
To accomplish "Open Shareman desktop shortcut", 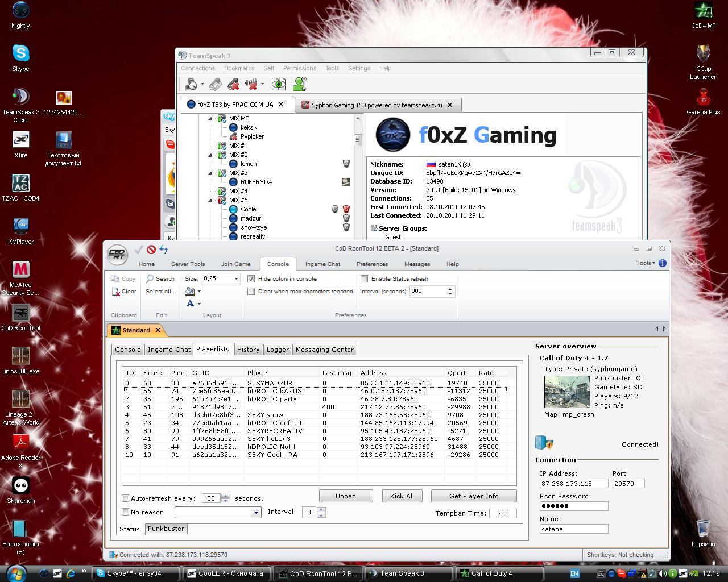I will click(x=21, y=490).
